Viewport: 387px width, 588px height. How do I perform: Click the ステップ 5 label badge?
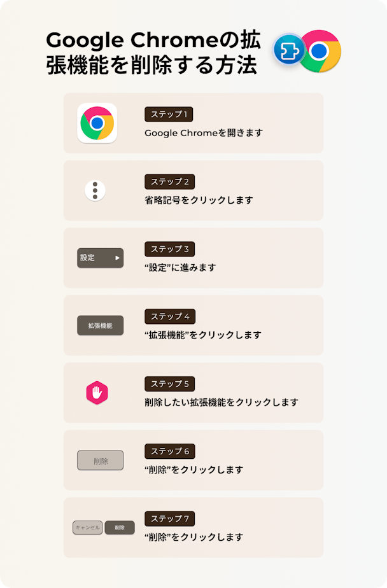169,384
